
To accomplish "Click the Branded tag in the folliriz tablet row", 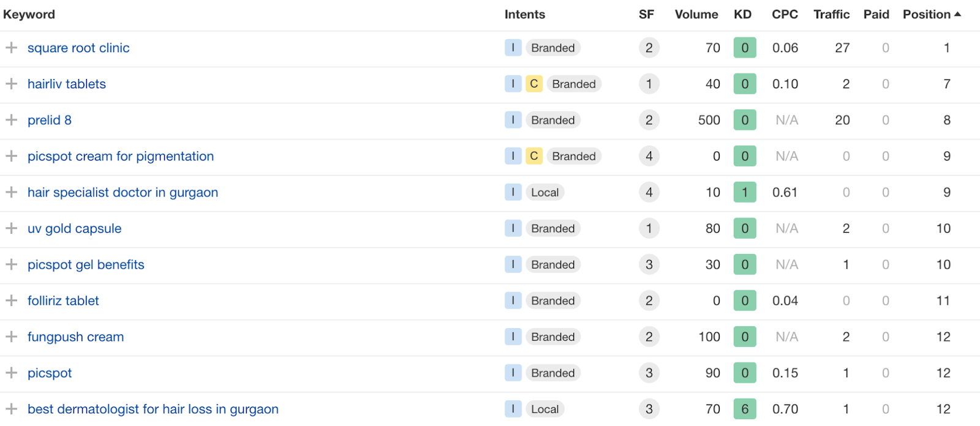I will (x=553, y=301).
